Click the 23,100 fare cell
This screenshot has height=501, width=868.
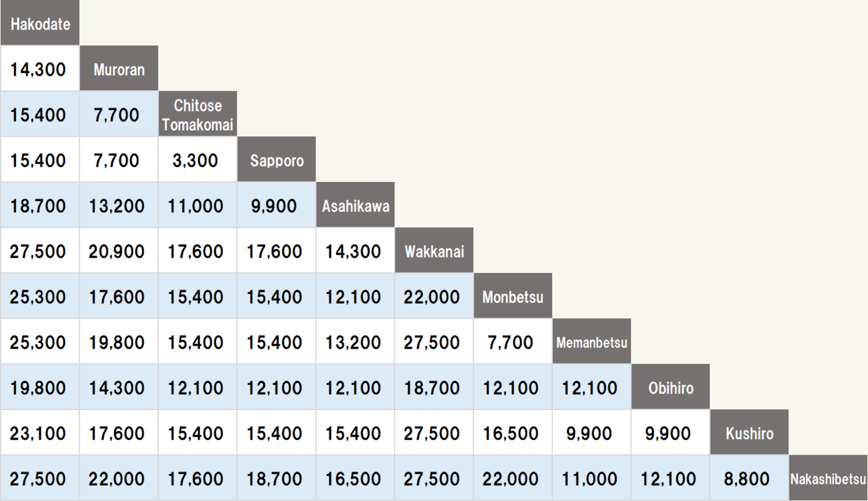[x=38, y=433]
